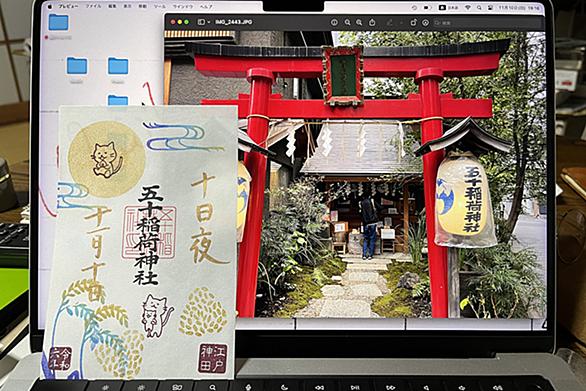Open the Share menu in Preview toolbar

pyautogui.click(x=372, y=22)
